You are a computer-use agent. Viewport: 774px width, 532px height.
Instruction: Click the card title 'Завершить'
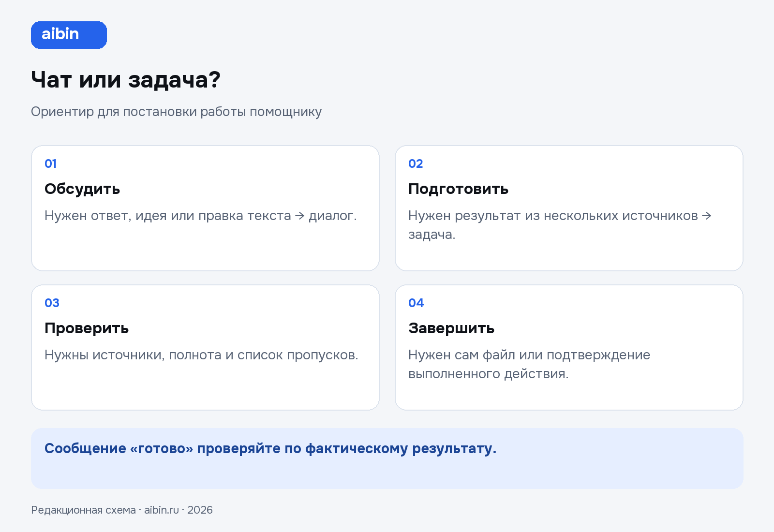point(451,328)
